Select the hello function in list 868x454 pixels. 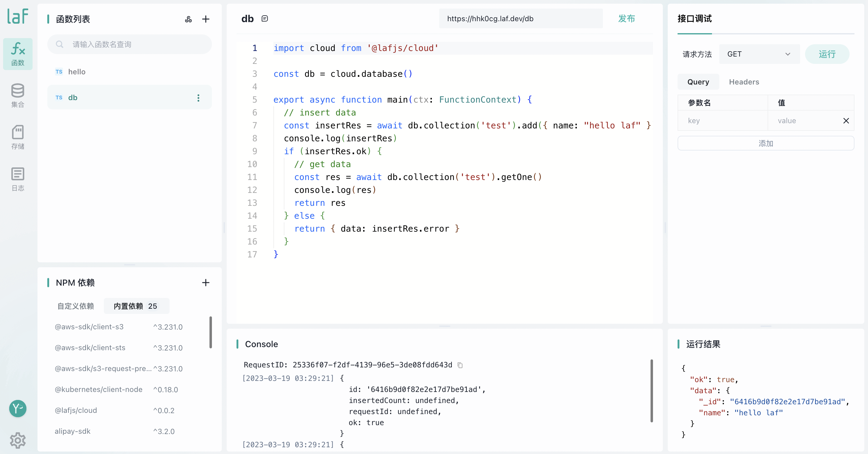77,72
